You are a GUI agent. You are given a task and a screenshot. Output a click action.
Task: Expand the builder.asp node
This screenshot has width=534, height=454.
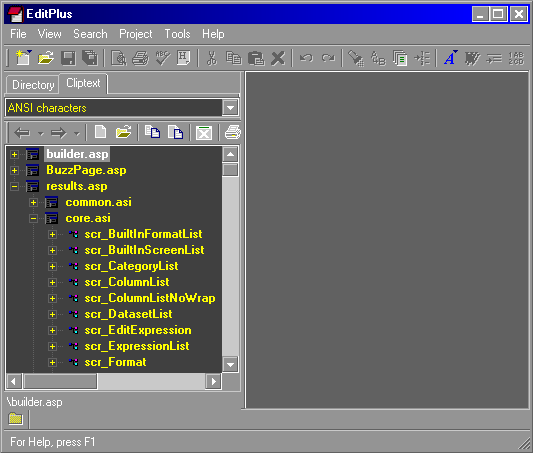pyautogui.click(x=14, y=155)
